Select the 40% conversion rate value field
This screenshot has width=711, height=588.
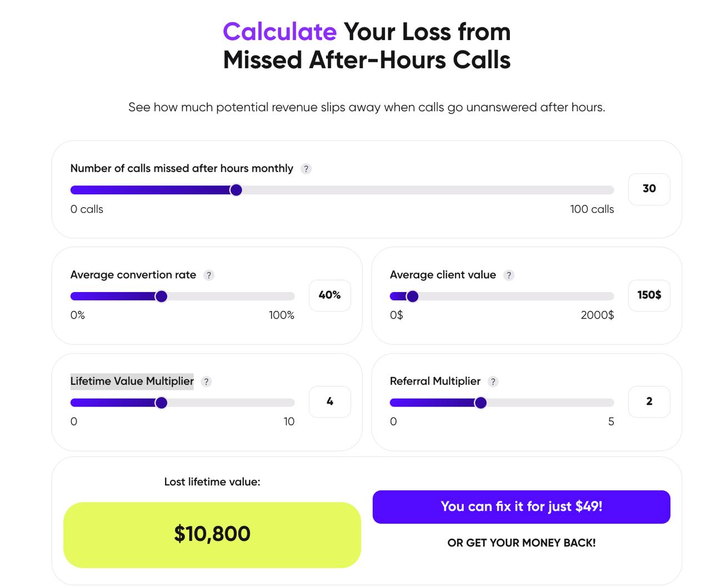tap(329, 295)
